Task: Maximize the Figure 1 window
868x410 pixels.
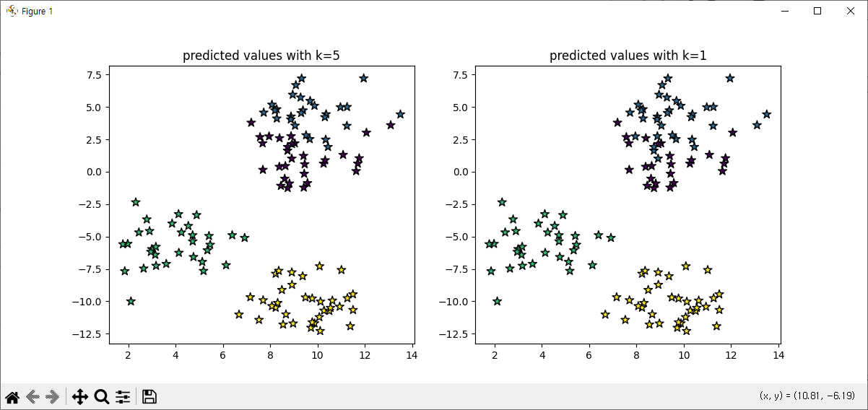Action: coord(817,11)
